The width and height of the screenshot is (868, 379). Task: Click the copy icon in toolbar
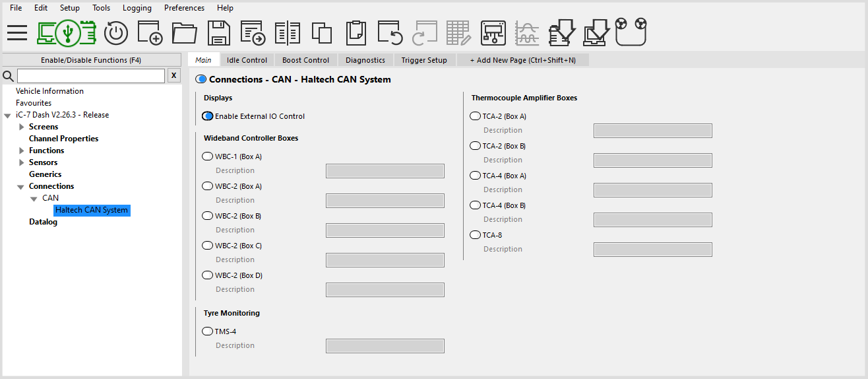point(321,32)
